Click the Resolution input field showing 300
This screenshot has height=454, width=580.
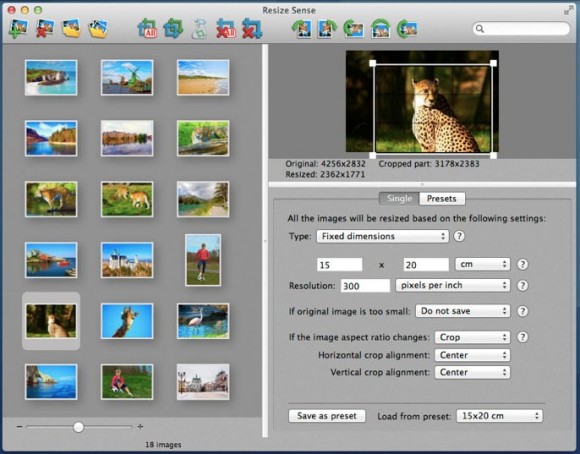point(365,286)
